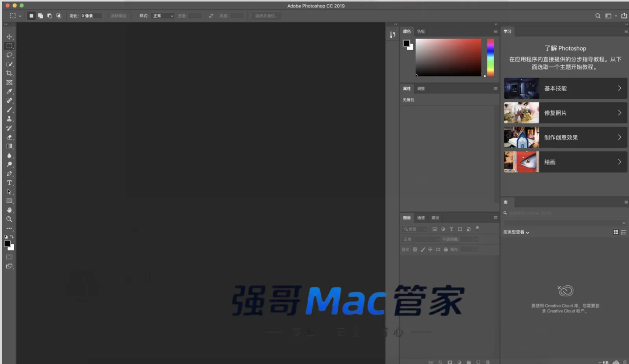629x364 pixels.
Task: Switch to the 调整 adjustments tab
Action: click(421, 88)
